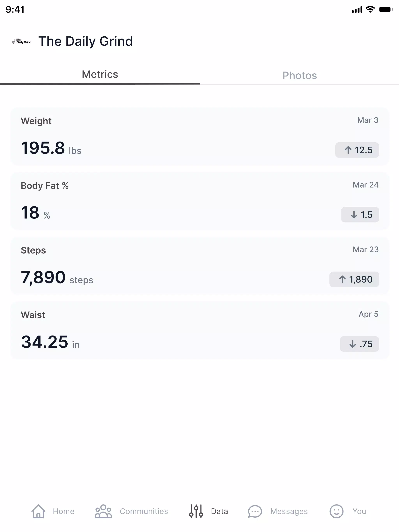This screenshot has width=399, height=532.
Task: Tap the Waist down-arrow .75 badge
Action: [359, 344]
